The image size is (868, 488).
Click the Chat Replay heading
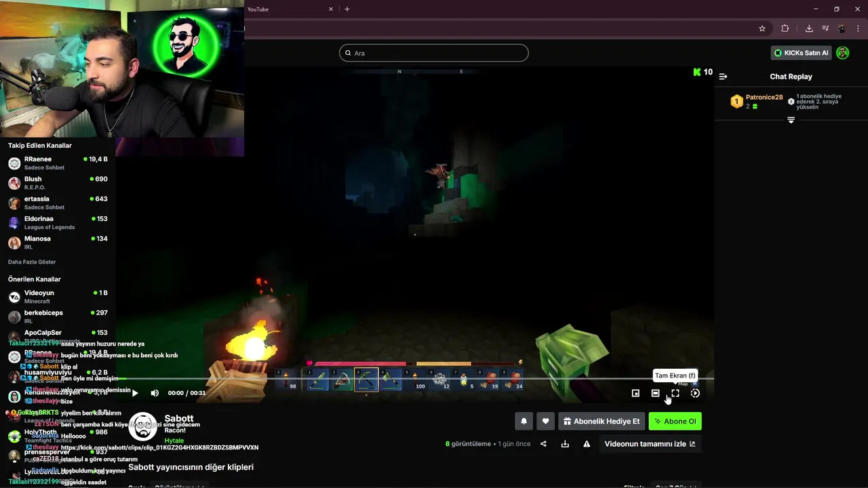point(791,77)
